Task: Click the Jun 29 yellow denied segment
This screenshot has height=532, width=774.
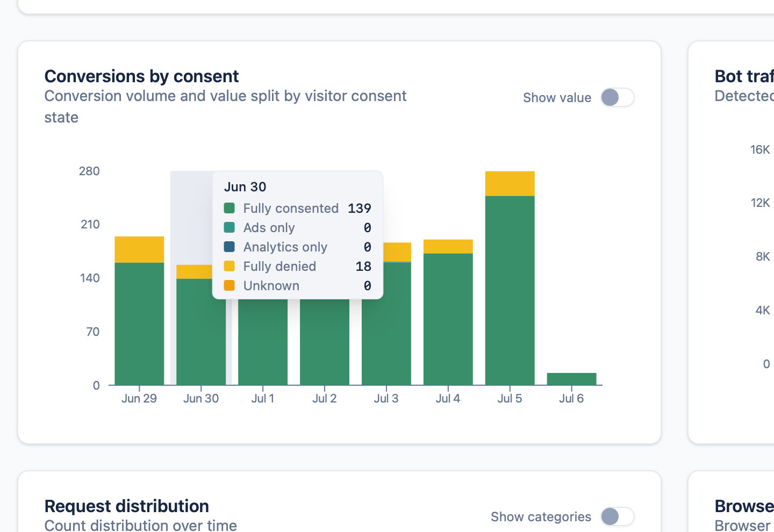Action: (x=139, y=249)
